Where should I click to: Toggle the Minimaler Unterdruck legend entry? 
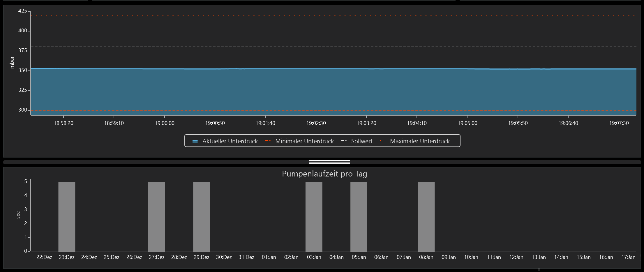coord(300,141)
